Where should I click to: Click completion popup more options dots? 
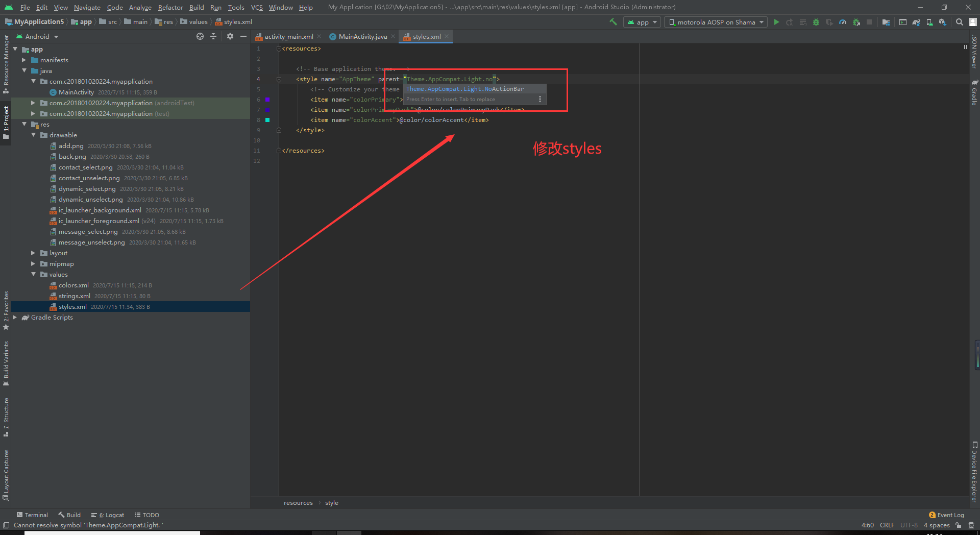tap(540, 99)
